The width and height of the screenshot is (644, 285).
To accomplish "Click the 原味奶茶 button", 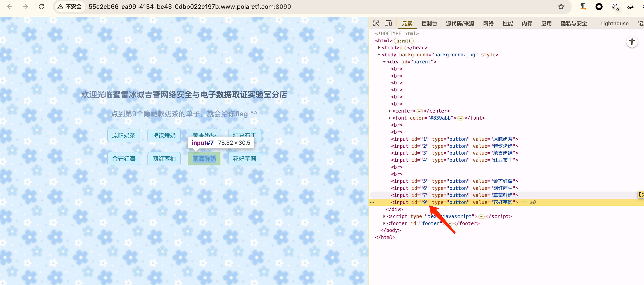I will pos(124,135).
